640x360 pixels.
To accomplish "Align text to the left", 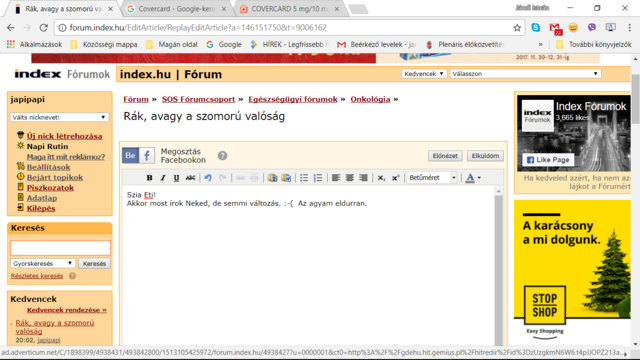I will 336,178.
